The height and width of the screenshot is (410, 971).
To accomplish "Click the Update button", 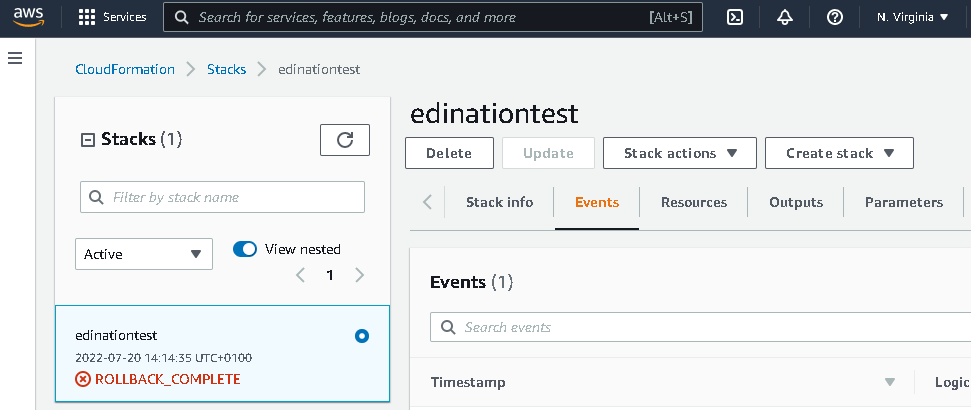I will pyautogui.click(x=548, y=153).
